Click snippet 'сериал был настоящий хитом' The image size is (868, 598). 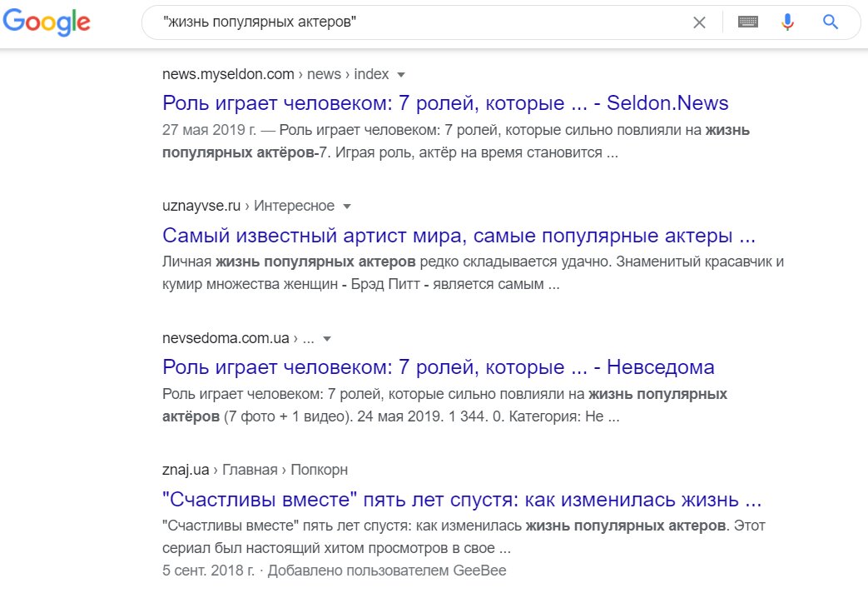(464, 537)
